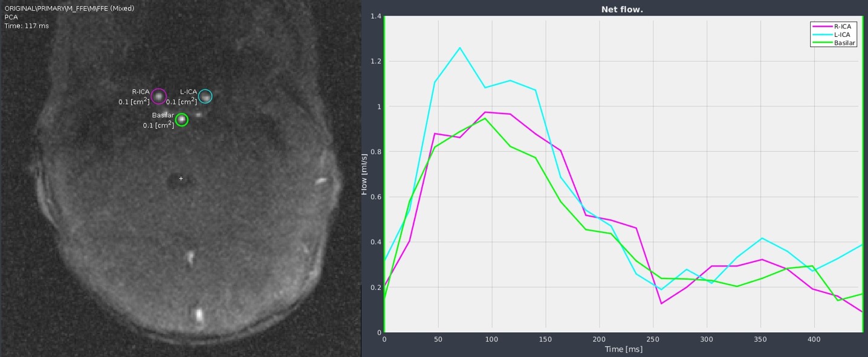Select the green Basilar ROI circle

tap(181, 120)
